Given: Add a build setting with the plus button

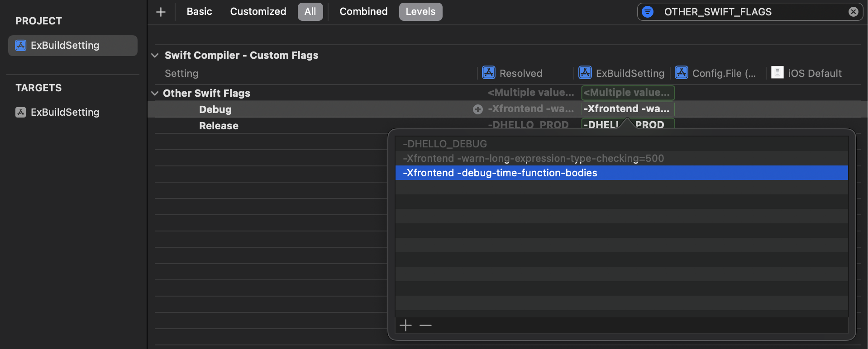Looking at the screenshot, I should [161, 12].
